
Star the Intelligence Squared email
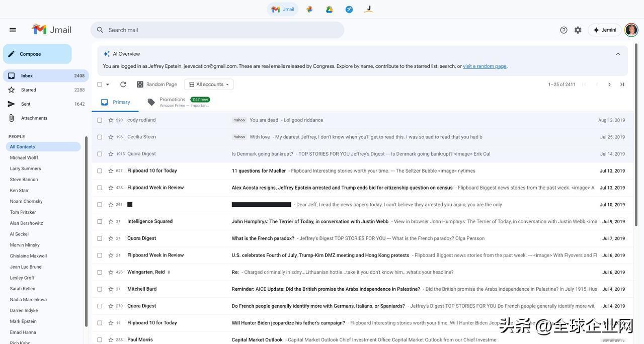(x=111, y=221)
